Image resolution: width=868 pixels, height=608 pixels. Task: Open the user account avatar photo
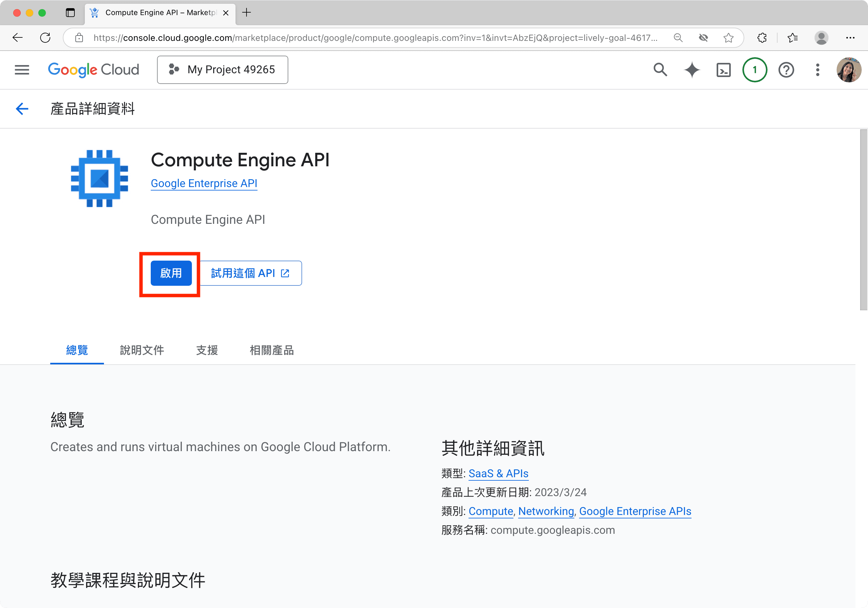pyautogui.click(x=849, y=70)
